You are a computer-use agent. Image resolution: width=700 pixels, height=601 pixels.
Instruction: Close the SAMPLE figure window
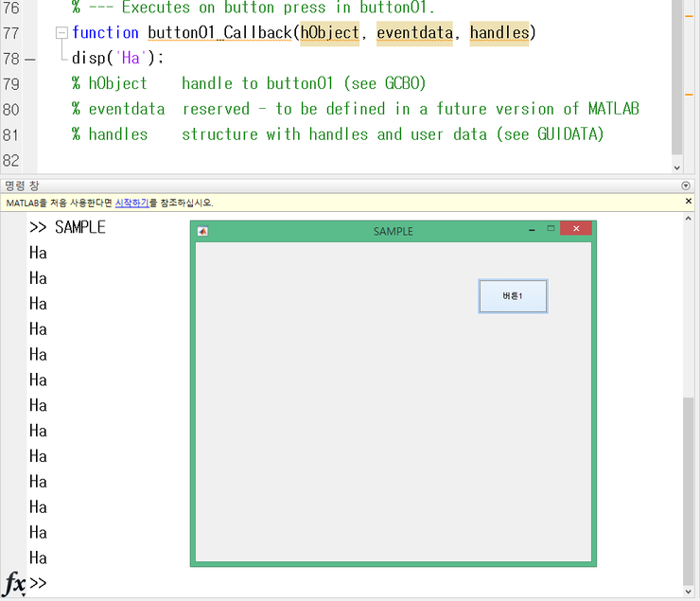coord(576,229)
